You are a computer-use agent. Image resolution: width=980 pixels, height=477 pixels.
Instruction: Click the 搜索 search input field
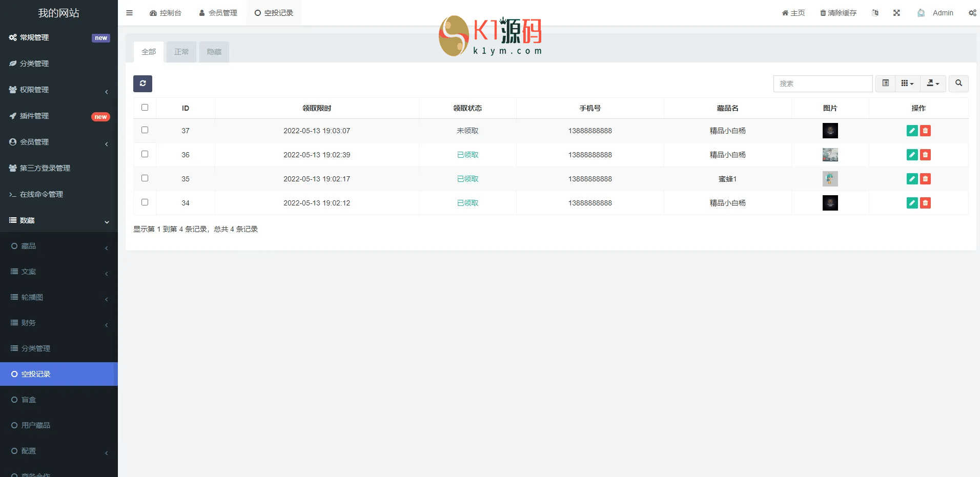[823, 84]
